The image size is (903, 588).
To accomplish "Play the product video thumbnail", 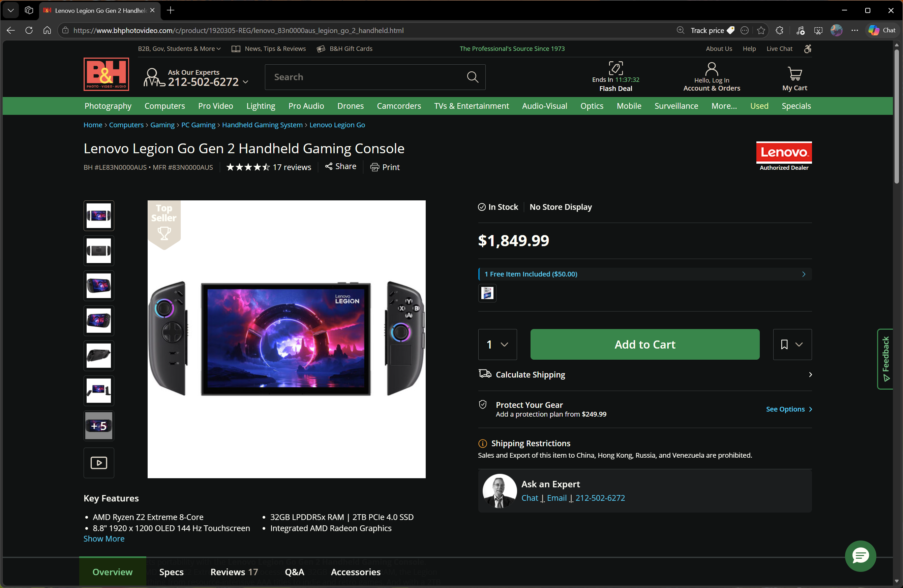I will [99, 463].
